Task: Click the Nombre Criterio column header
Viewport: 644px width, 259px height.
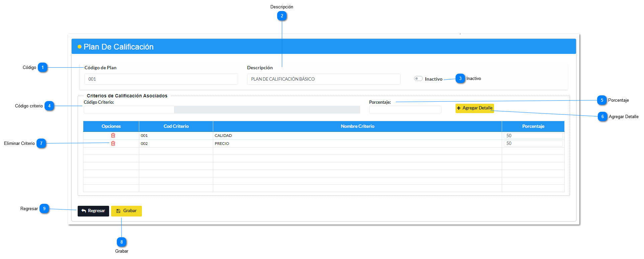Action: click(x=357, y=126)
